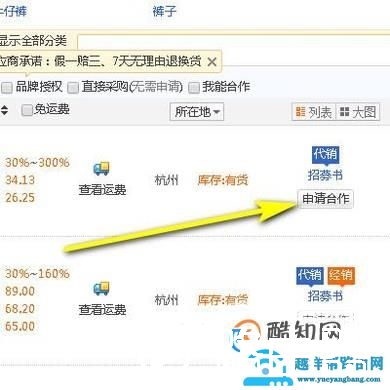Click the orange 经销 badge
This screenshot has width=390, height=390.
[x=341, y=276]
